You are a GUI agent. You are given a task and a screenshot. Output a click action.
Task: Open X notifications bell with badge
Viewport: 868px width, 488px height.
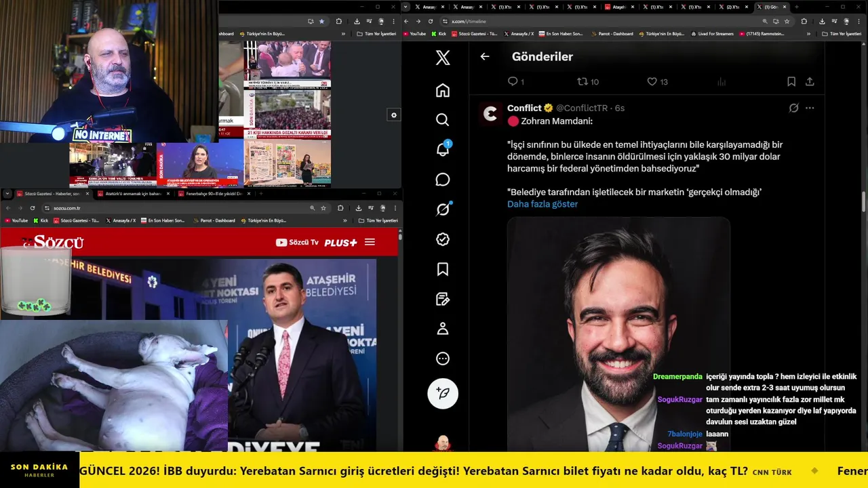tap(443, 149)
